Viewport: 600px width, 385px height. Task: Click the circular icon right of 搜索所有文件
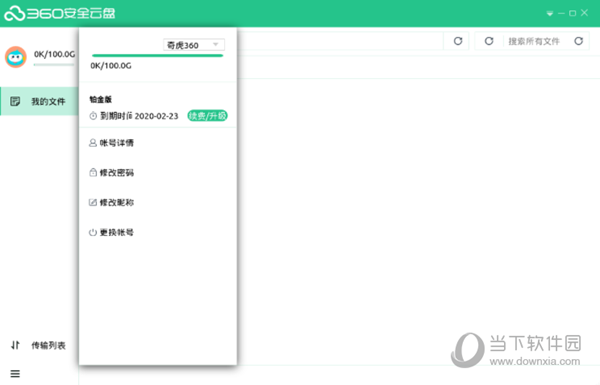579,41
